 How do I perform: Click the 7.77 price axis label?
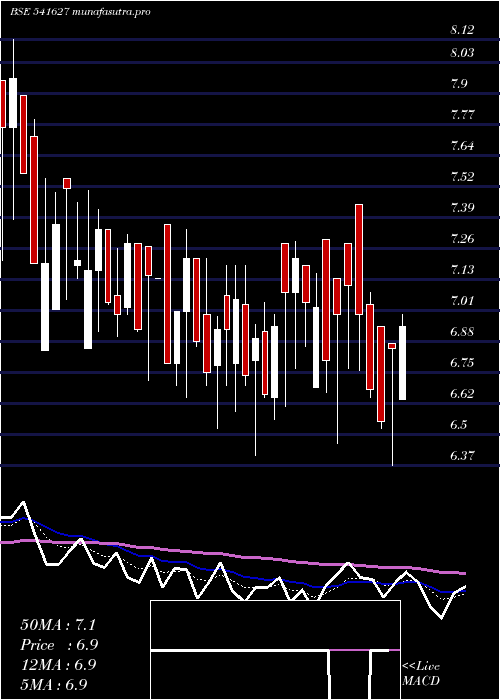coord(462,114)
